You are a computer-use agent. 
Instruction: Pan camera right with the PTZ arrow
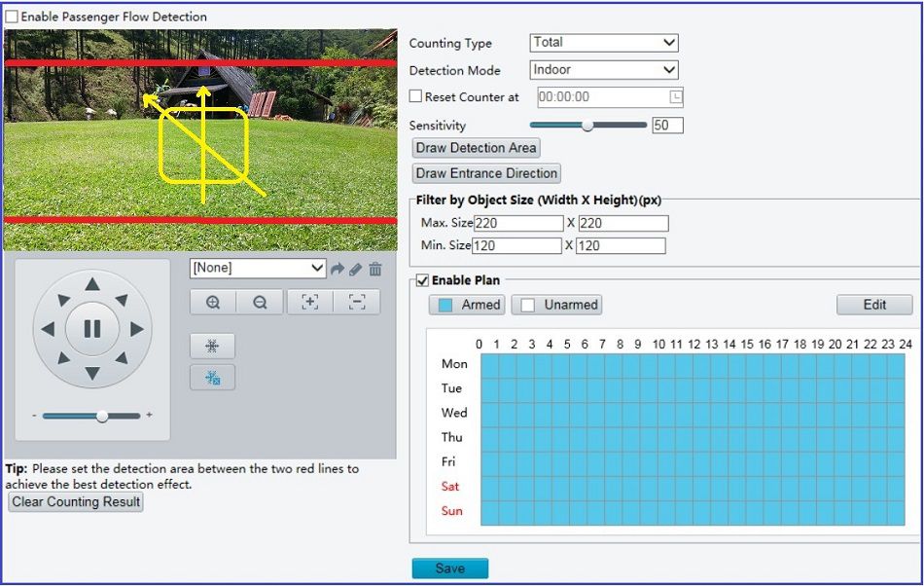(137, 329)
